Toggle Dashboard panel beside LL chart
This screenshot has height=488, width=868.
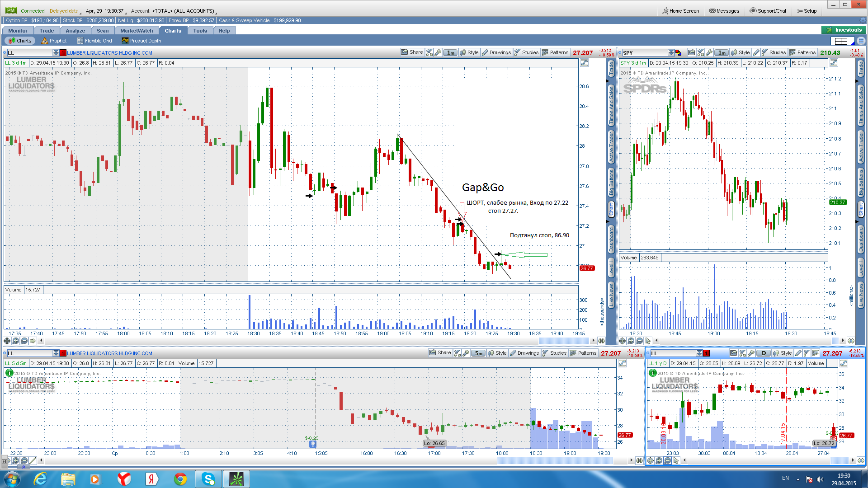(611, 239)
